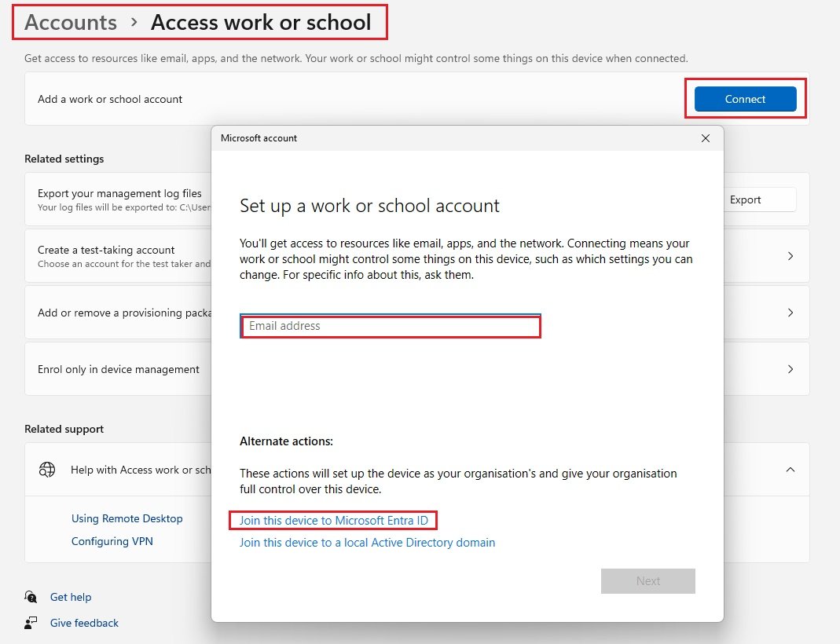Click the Set up a work or school account heading

point(369,206)
